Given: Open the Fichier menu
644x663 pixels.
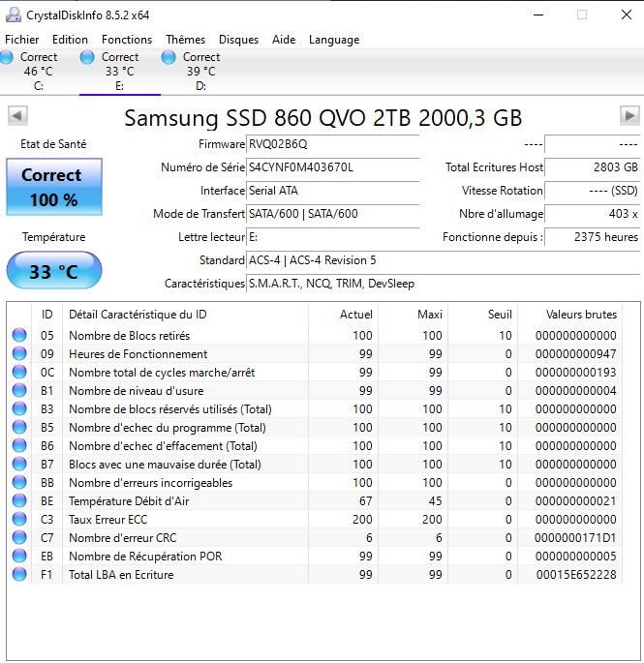Looking at the screenshot, I should 21,40.
